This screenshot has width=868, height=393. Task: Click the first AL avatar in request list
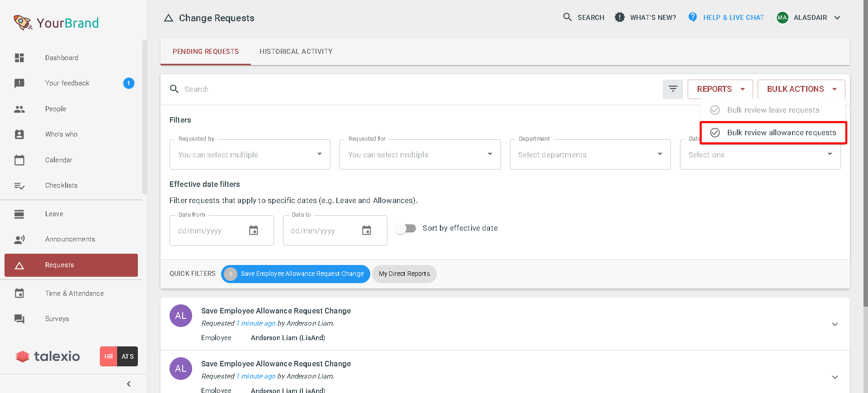coord(181,316)
